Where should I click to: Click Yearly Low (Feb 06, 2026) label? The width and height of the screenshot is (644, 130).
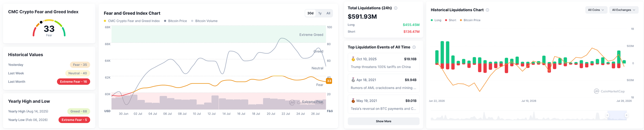(28, 120)
